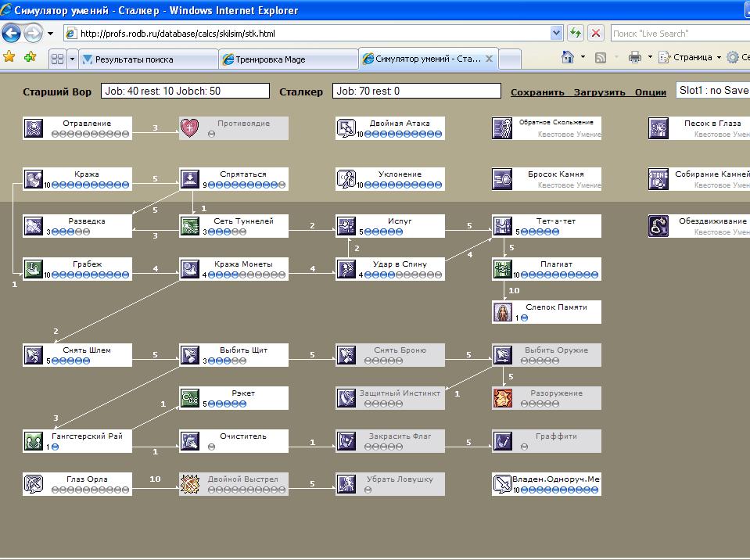Open the Quick Tabs view button
The width and height of the screenshot is (750, 560).
point(57,59)
